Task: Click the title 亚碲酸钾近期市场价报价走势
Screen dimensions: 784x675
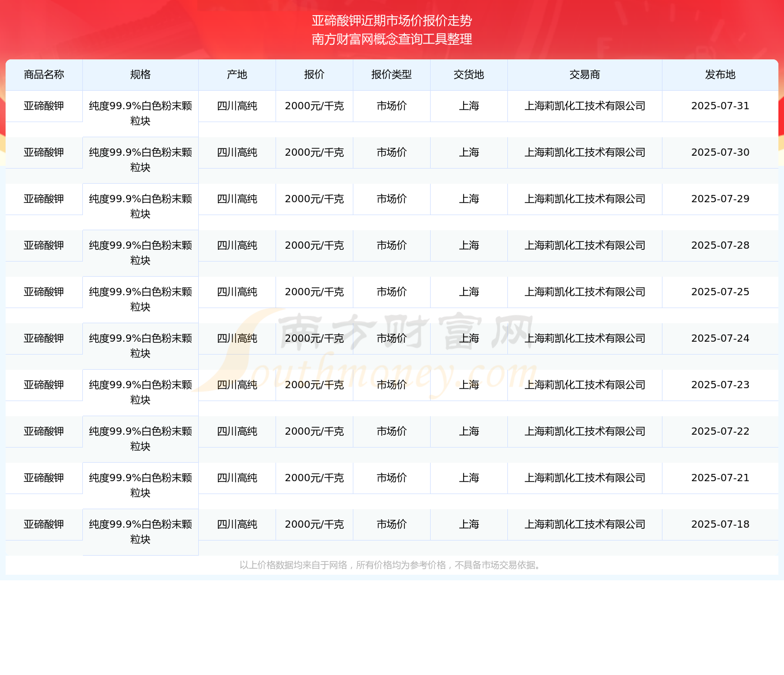Action: pyautogui.click(x=392, y=21)
